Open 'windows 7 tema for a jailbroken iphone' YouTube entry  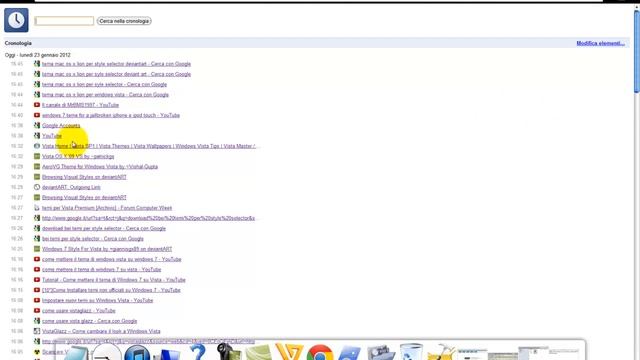(111, 116)
